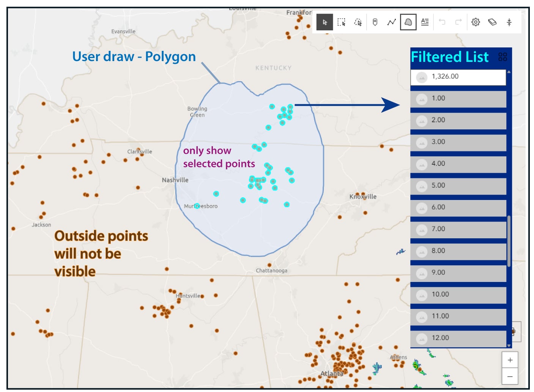Click the Atlanta map label

[332, 373]
